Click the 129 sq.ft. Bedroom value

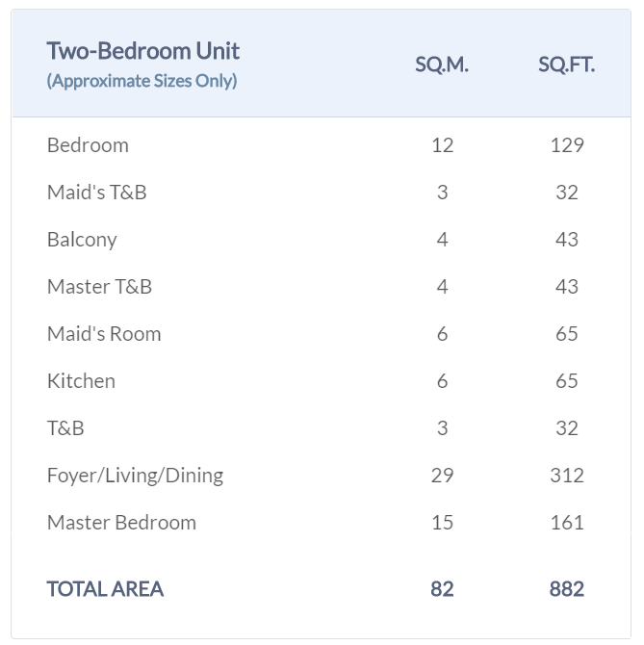click(566, 145)
